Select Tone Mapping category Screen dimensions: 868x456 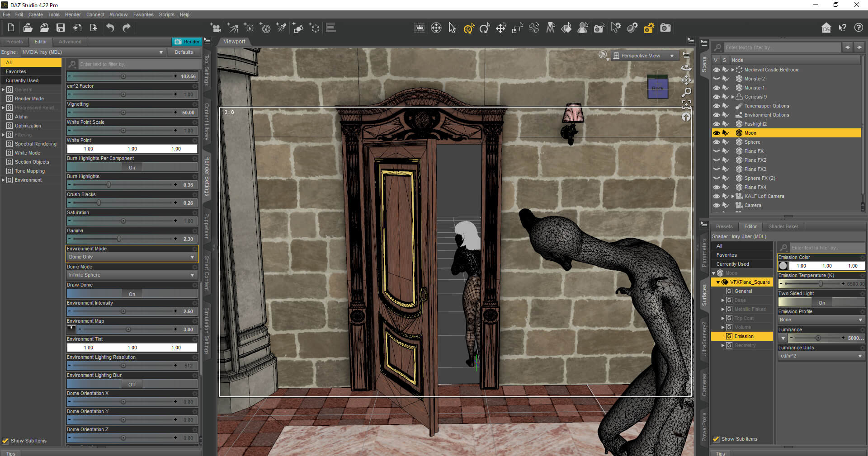point(30,171)
